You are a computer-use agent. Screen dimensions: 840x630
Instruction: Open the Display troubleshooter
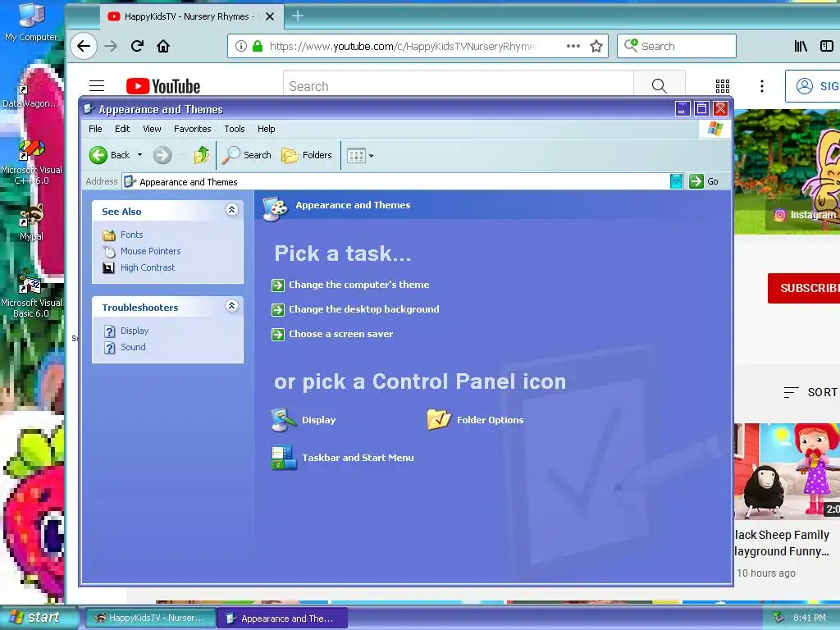pos(135,331)
